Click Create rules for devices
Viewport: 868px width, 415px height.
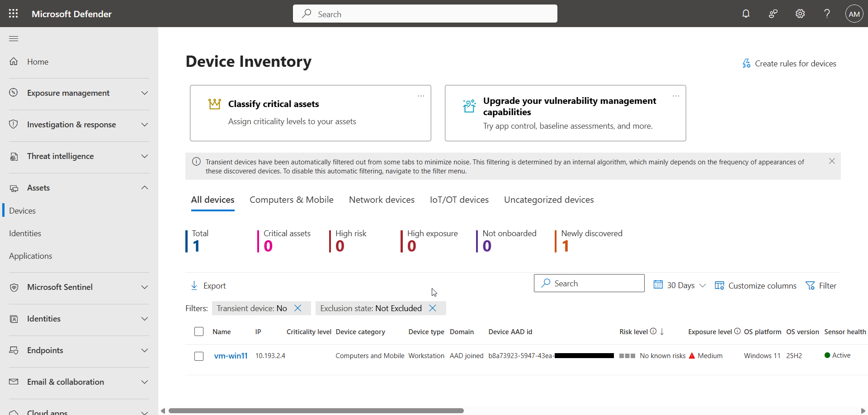click(789, 64)
